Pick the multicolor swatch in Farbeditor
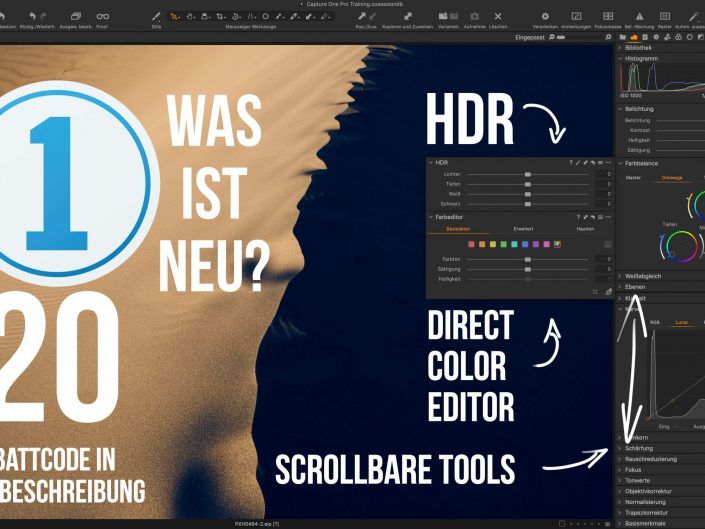 (x=557, y=244)
